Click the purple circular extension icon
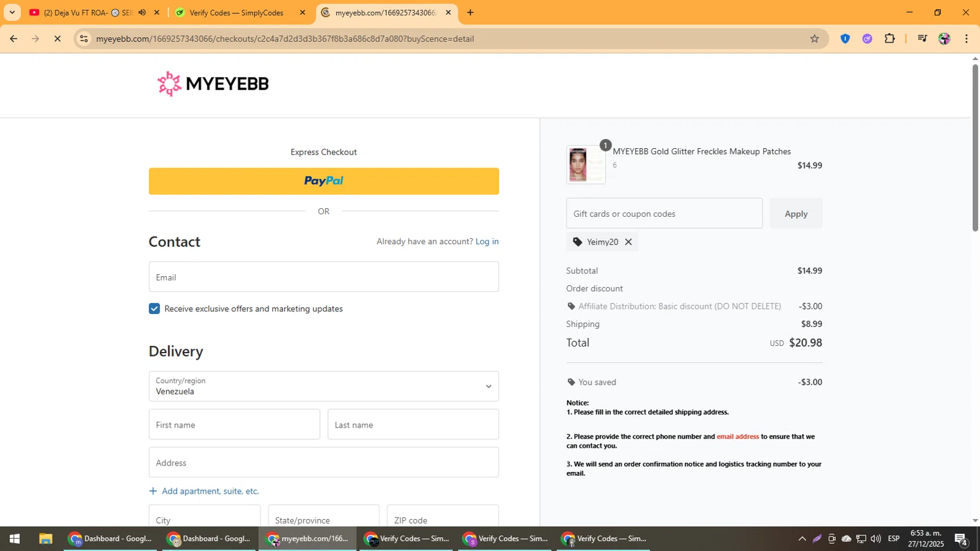980x551 pixels. point(867,39)
